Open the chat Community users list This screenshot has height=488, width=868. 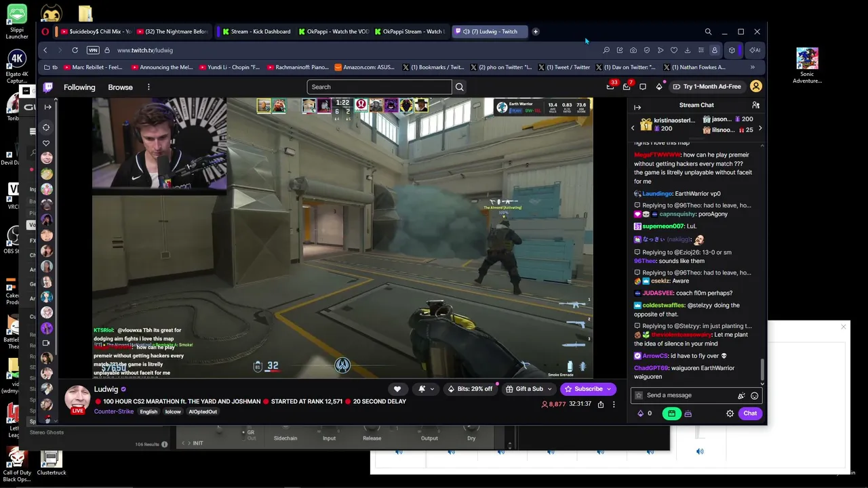pos(755,105)
